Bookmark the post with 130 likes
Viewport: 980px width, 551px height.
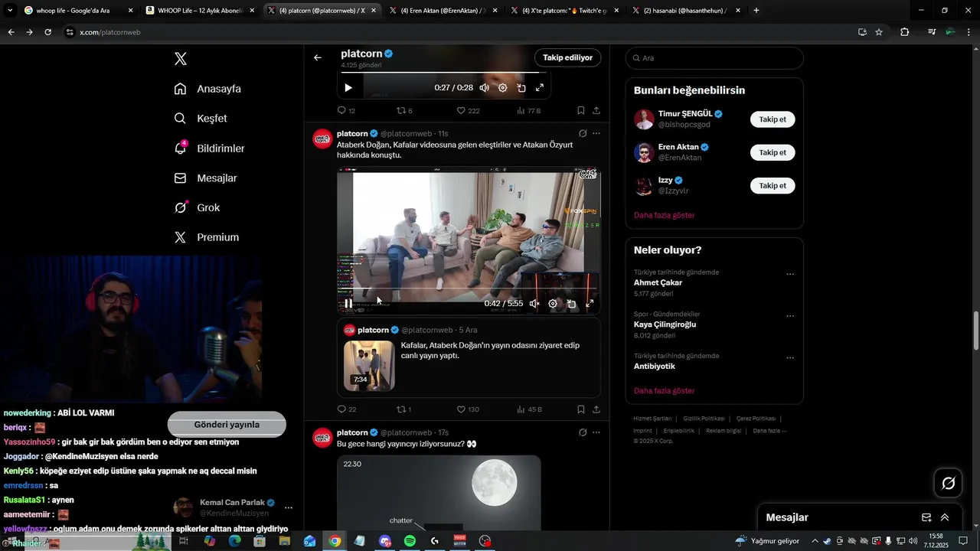pos(581,409)
